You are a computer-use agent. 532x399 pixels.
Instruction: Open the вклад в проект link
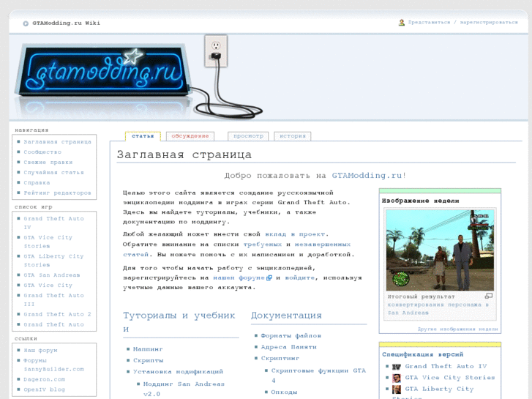(x=295, y=234)
